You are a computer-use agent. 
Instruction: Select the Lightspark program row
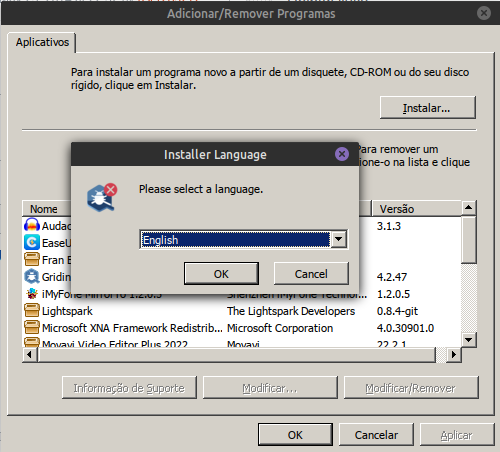click(242, 311)
